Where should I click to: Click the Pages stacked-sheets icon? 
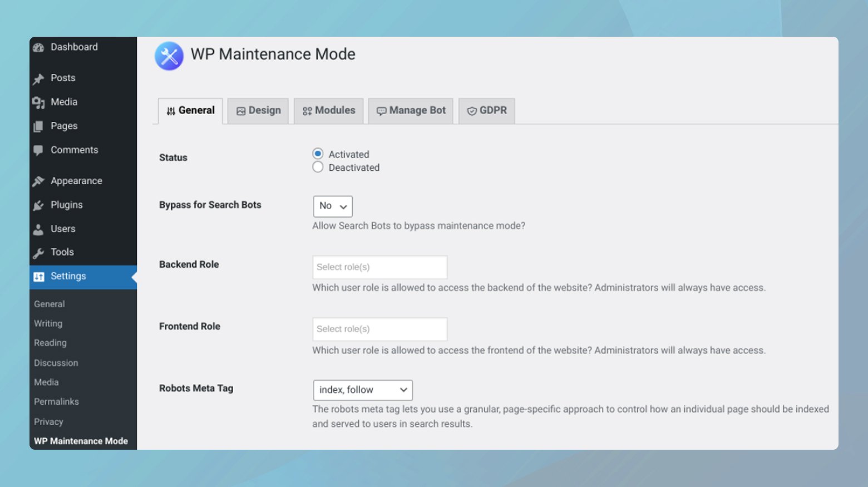click(38, 127)
